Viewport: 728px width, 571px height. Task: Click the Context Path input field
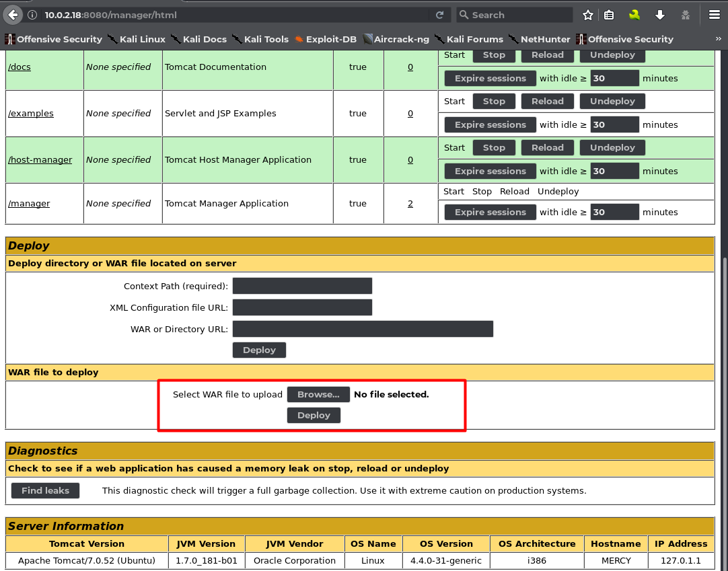302,286
